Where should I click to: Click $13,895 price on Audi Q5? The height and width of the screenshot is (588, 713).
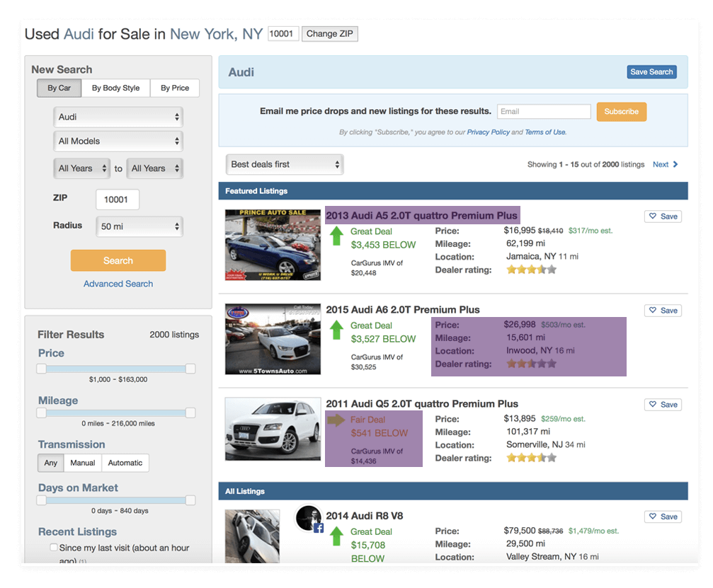pyautogui.click(x=519, y=418)
